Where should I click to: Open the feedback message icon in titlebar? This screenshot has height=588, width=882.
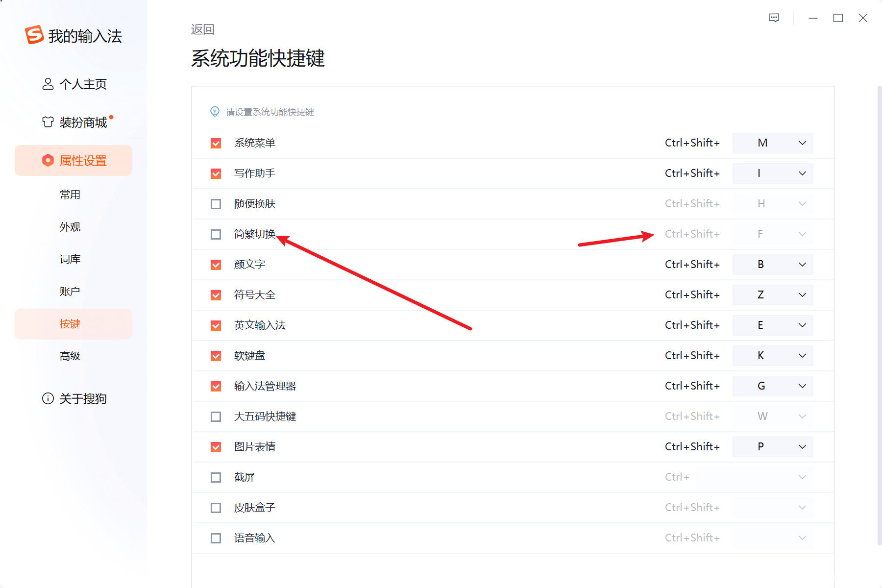point(774,18)
